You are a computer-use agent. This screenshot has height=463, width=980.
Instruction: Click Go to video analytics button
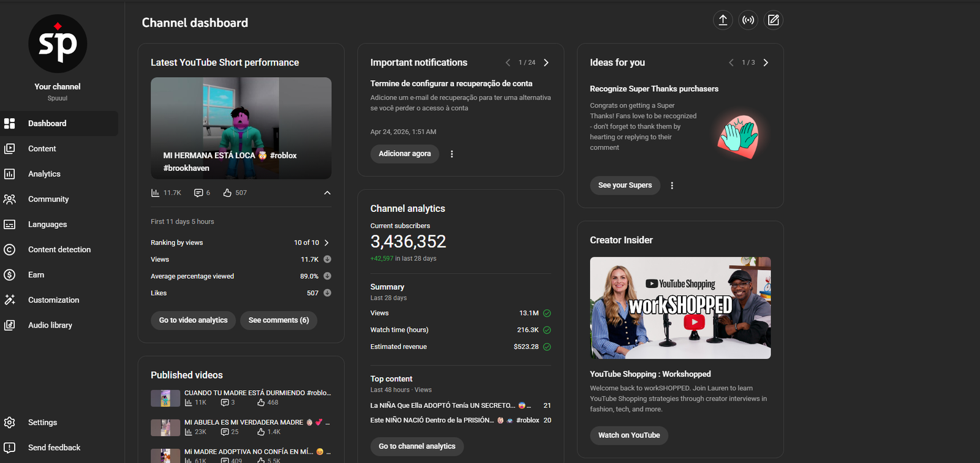[x=193, y=320]
